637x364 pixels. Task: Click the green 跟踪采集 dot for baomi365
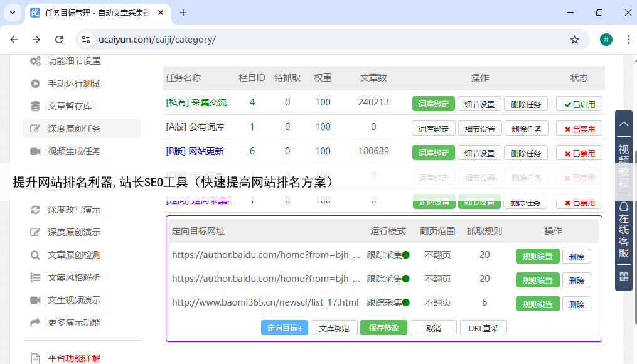[x=406, y=302]
